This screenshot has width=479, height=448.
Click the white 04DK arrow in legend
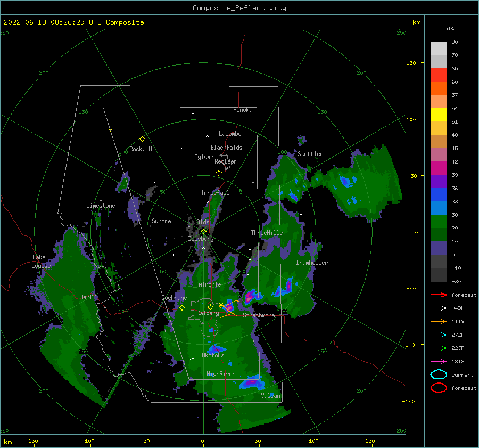439,308
